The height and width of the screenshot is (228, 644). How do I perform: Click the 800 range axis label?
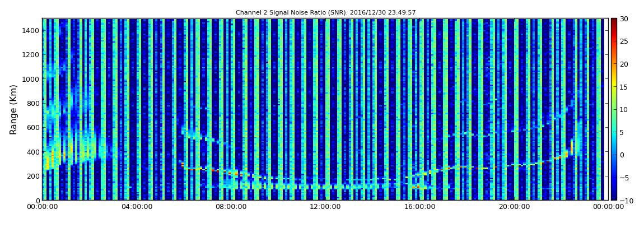coord(33,103)
